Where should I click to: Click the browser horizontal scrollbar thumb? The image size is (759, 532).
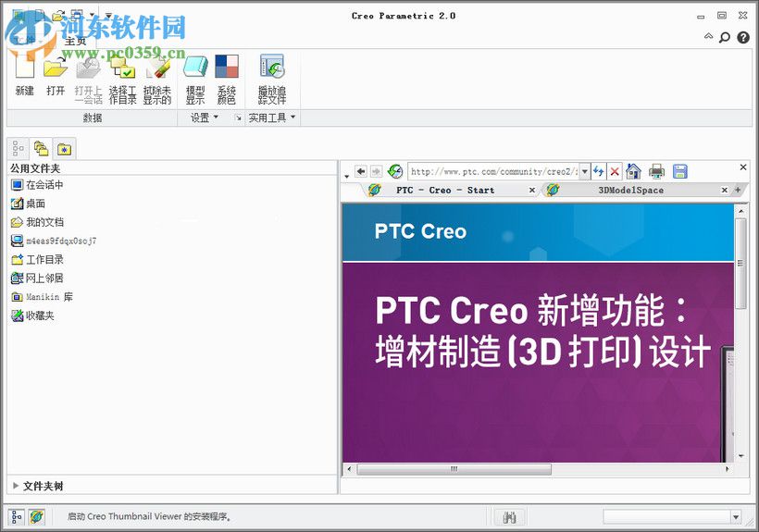click(454, 469)
